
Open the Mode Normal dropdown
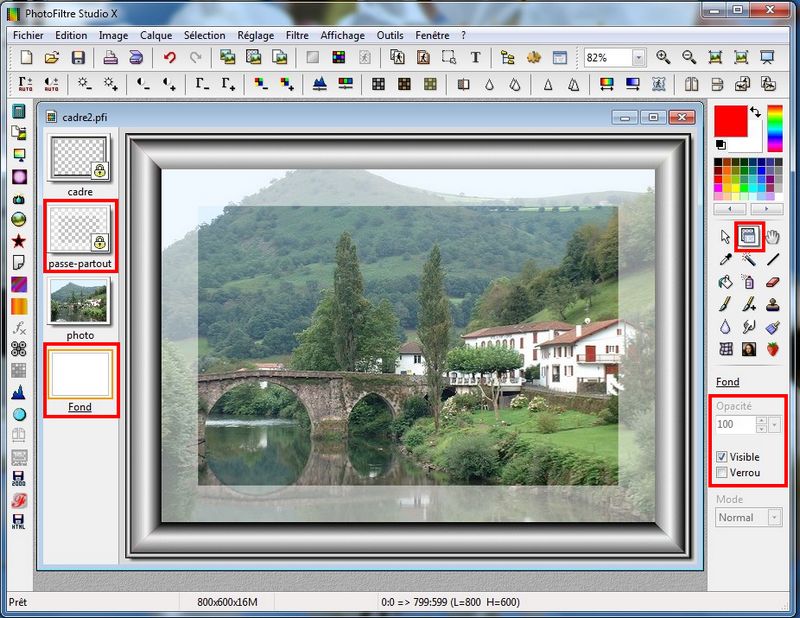click(774, 517)
